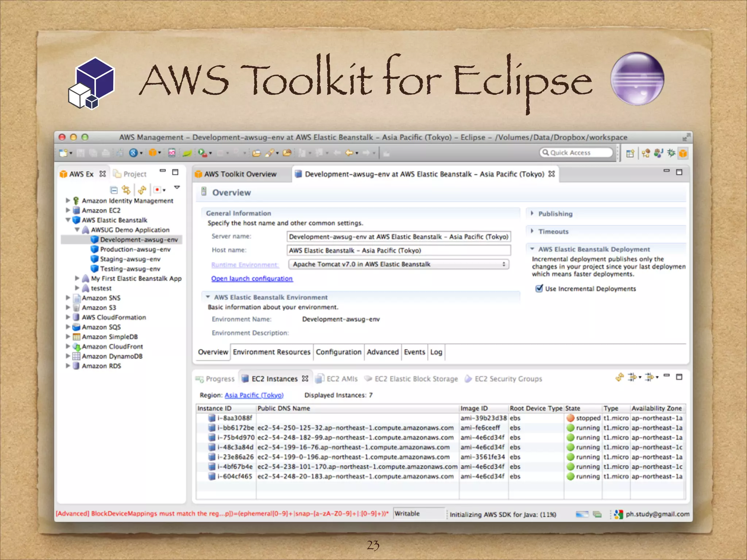Toggle the Use Incremental Deployments checkbox

click(539, 288)
